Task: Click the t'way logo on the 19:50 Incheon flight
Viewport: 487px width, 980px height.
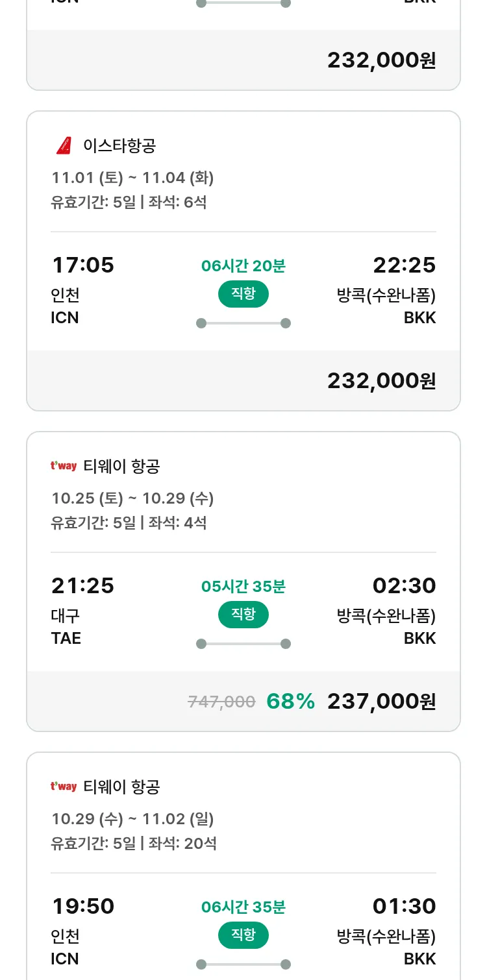Action: click(64, 787)
